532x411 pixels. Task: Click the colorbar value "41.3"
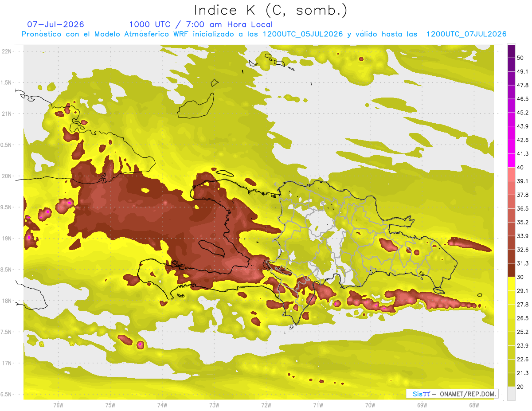(x=523, y=154)
